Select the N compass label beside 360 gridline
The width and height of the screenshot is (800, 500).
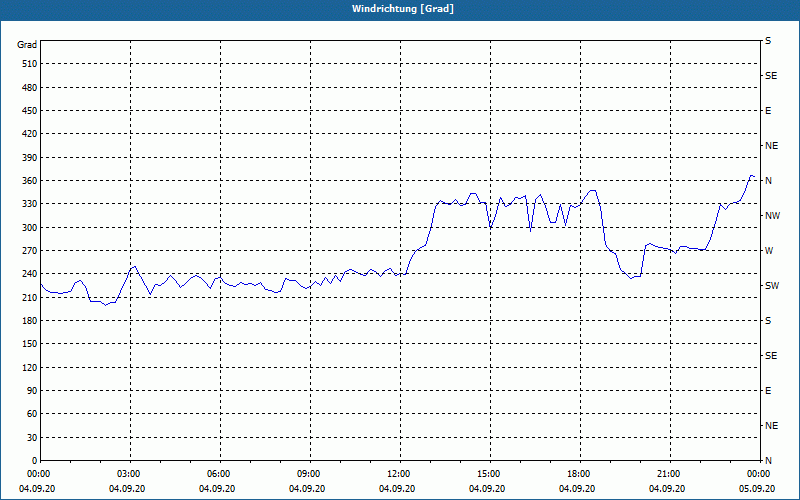(x=768, y=181)
